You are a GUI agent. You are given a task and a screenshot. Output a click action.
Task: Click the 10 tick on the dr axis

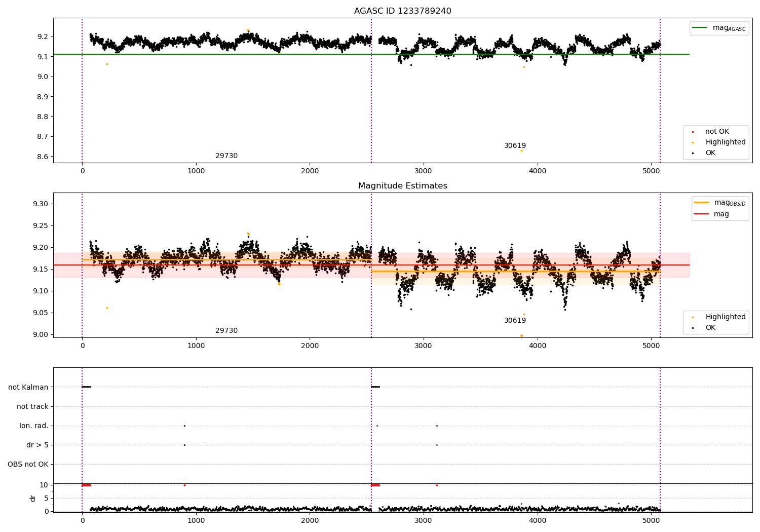(x=44, y=485)
